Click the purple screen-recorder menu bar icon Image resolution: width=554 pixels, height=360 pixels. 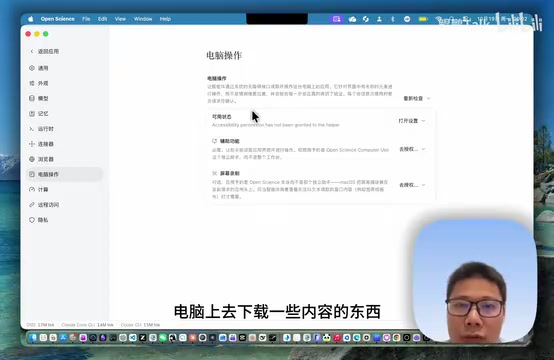tap(336, 19)
